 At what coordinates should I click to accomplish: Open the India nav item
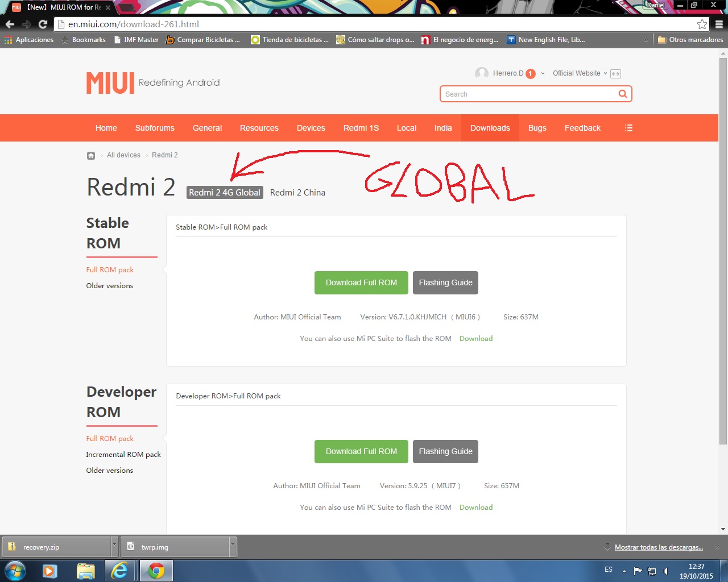[x=443, y=128]
